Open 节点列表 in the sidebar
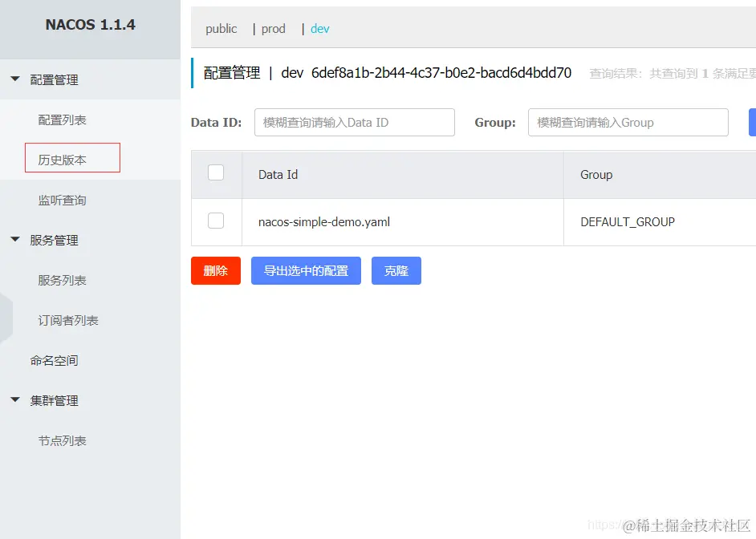This screenshot has height=539, width=756. pyautogui.click(x=62, y=440)
